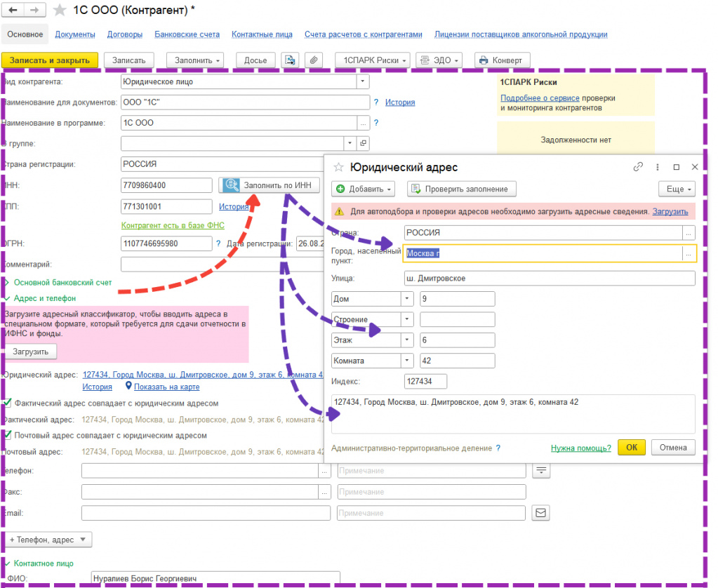Click the Записать button
Screen dimensions: 718x588
pyautogui.click(x=128, y=60)
